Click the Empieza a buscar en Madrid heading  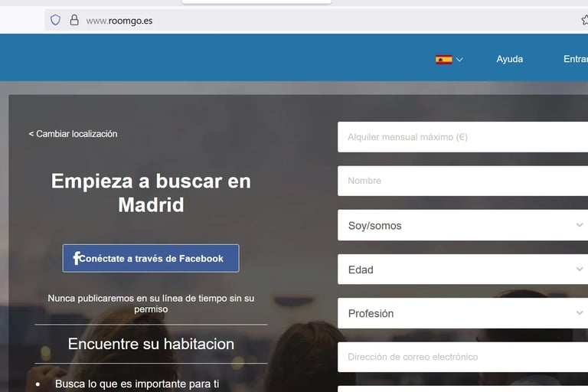point(151,193)
